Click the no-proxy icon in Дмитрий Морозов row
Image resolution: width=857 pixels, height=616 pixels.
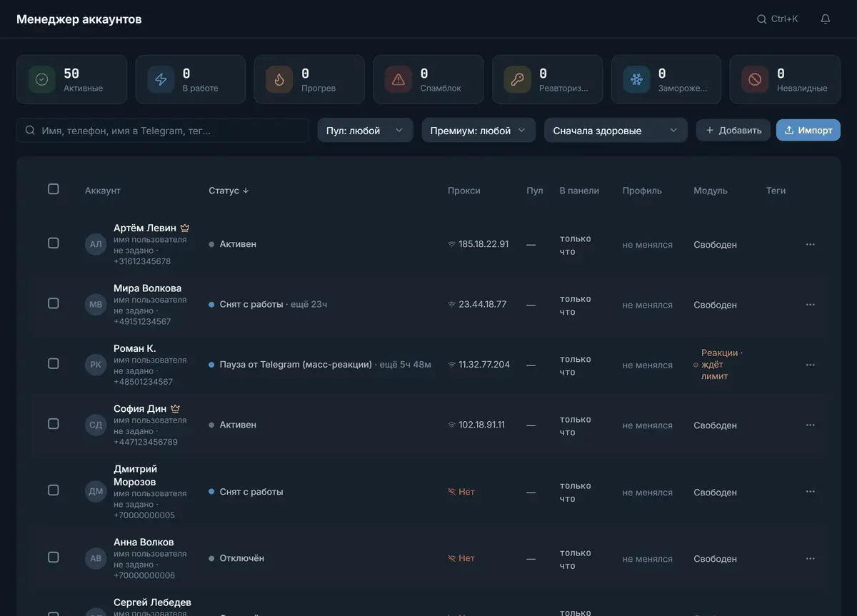point(451,492)
